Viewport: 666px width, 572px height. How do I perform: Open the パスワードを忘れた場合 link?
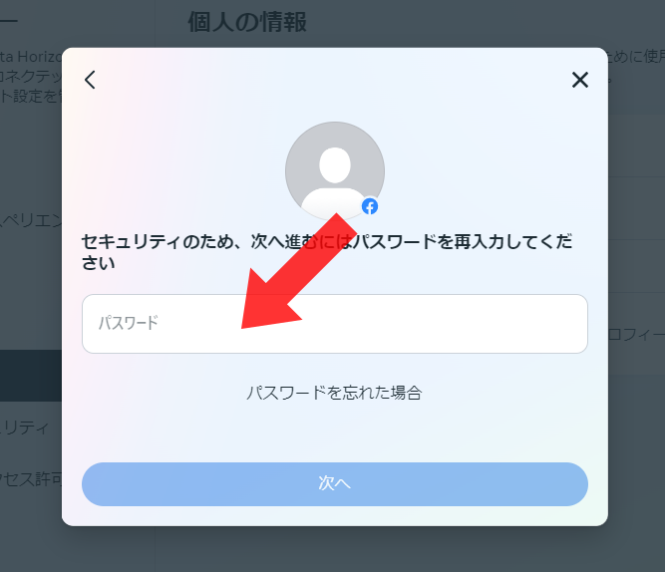pos(334,393)
